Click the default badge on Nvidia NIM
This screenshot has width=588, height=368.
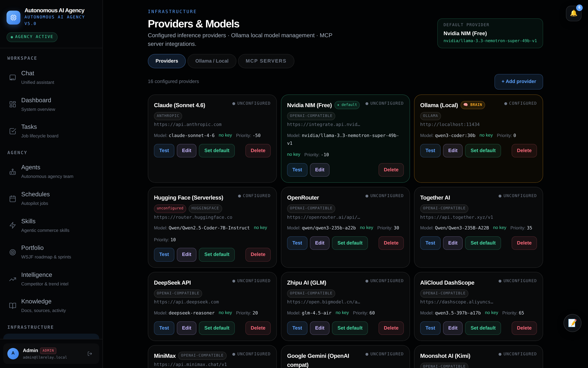(x=347, y=105)
